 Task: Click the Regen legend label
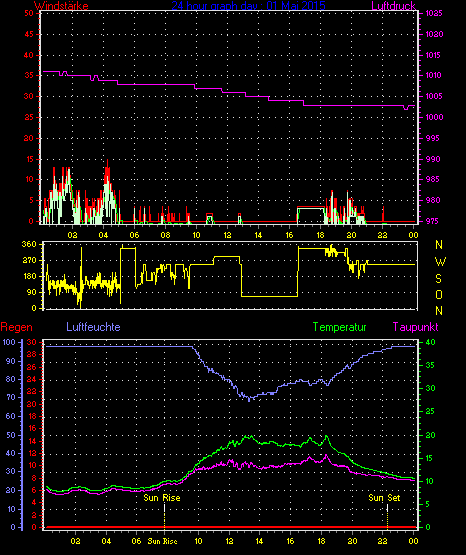(16, 327)
